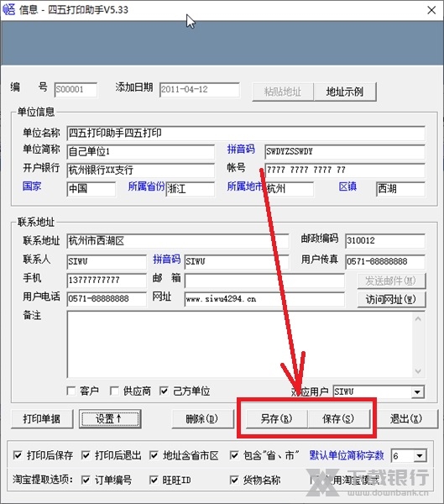Click the contact 拼音码 field SIWU

coord(237,261)
